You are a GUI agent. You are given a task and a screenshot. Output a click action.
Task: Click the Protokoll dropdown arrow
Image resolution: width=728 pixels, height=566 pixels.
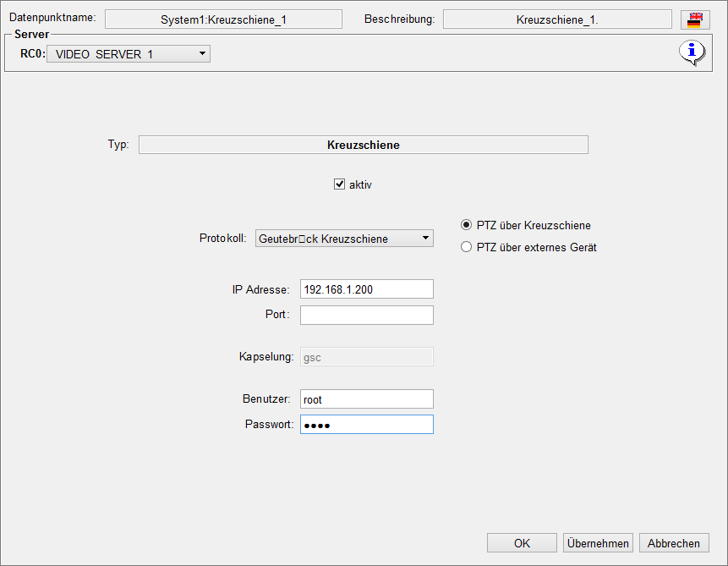point(425,239)
